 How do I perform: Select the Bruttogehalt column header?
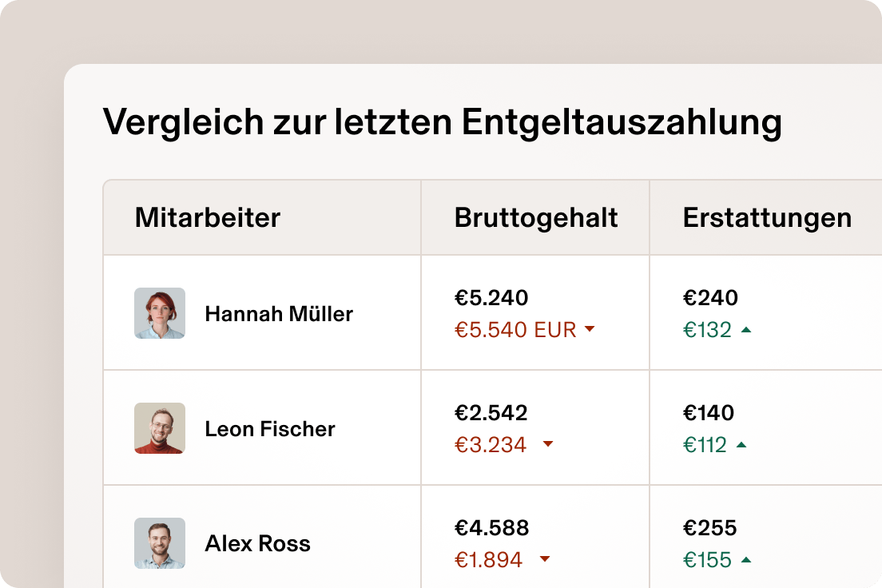point(536,217)
